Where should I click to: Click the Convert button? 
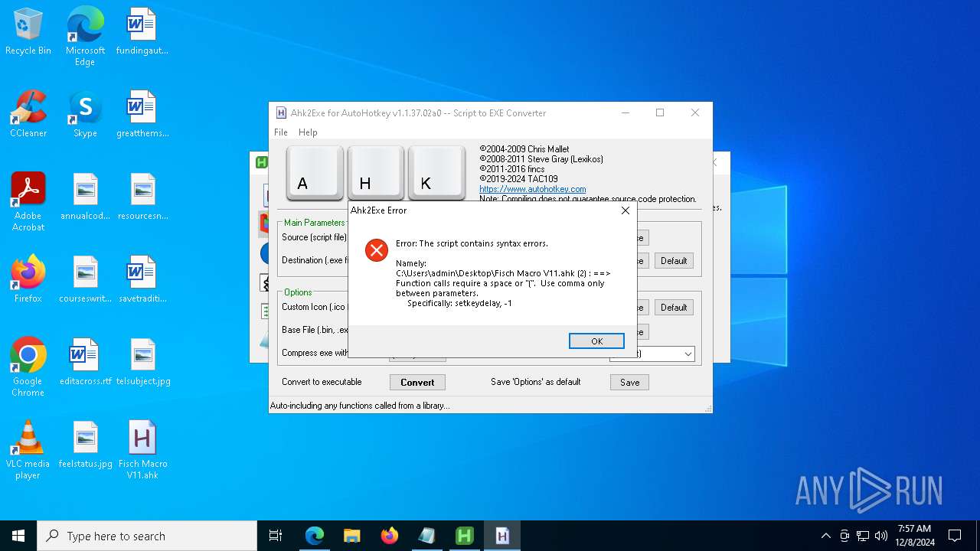(x=417, y=382)
